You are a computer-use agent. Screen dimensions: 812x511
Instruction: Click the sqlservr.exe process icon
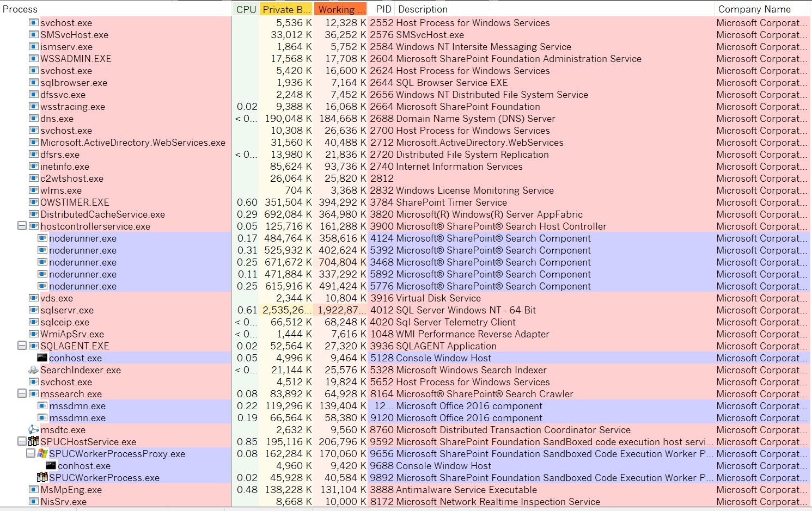tap(34, 310)
